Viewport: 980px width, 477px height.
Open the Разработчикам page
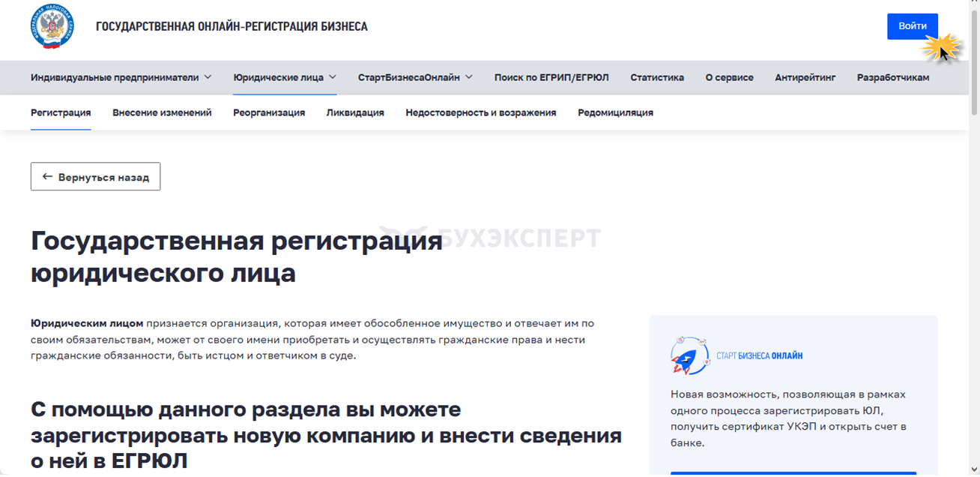pyautogui.click(x=893, y=77)
